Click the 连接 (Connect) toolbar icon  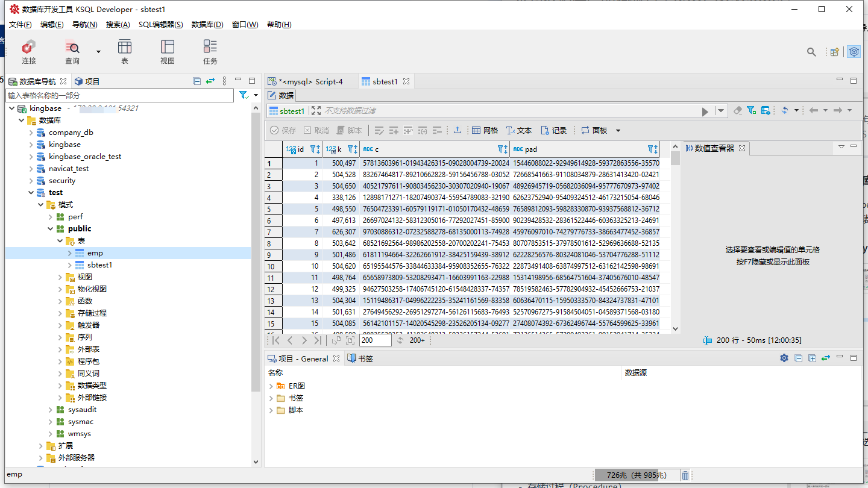tap(28, 52)
